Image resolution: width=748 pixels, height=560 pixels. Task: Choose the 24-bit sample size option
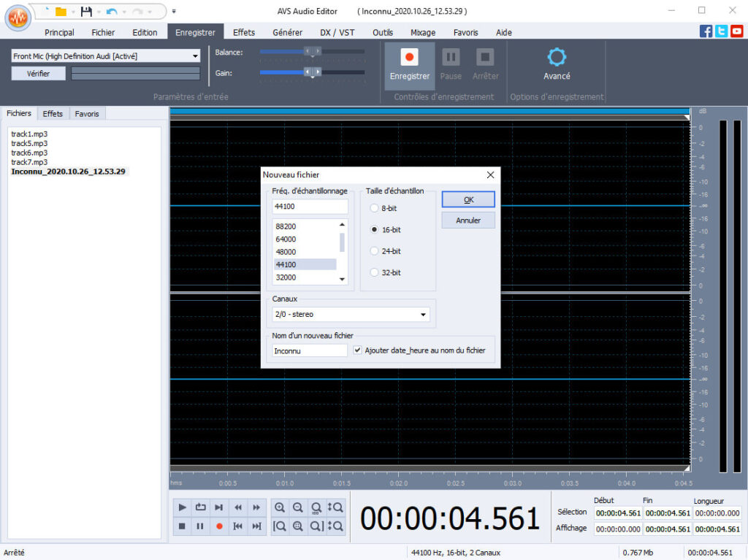coord(374,250)
